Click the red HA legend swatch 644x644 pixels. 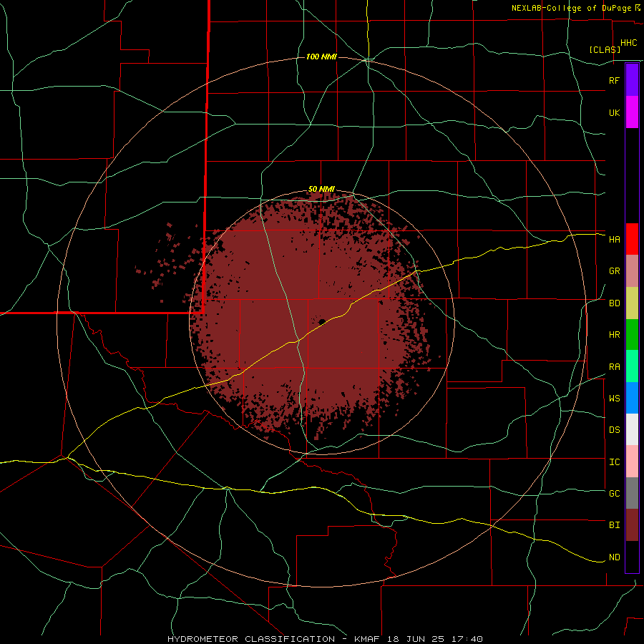[x=632, y=239]
